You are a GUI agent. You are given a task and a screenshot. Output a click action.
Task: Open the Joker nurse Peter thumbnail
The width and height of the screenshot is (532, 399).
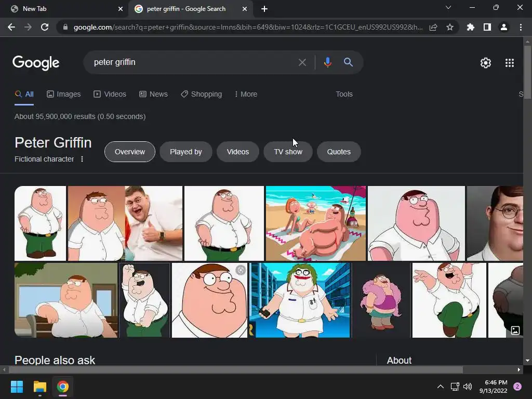(300, 300)
